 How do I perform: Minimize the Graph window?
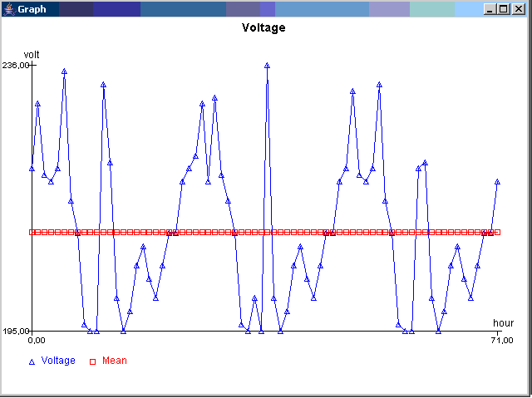(490, 9)
